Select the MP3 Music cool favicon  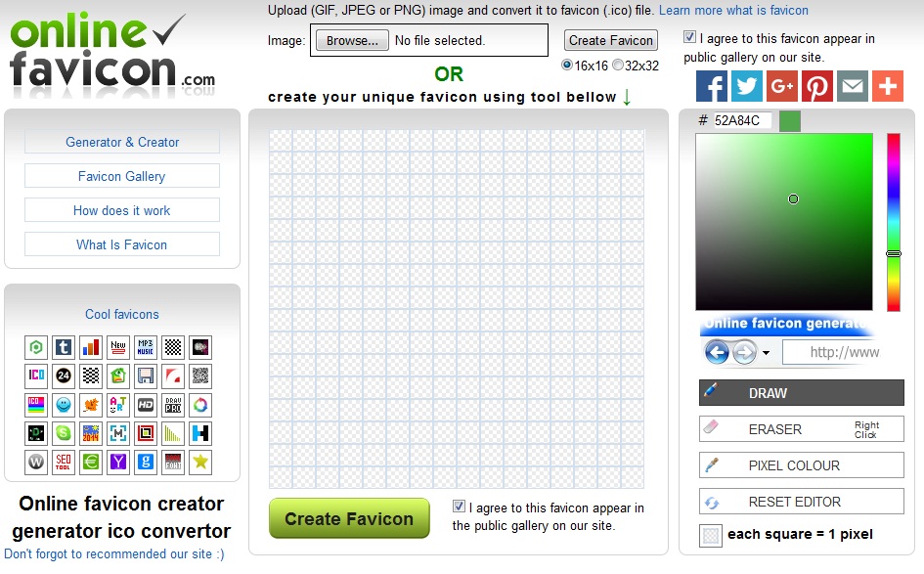(x=146, y=347)
